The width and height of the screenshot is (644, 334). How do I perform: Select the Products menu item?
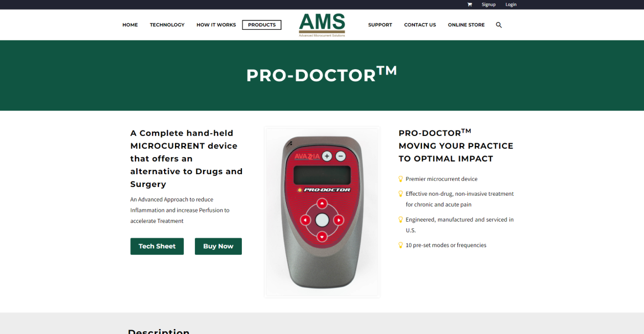pos(262,25)
